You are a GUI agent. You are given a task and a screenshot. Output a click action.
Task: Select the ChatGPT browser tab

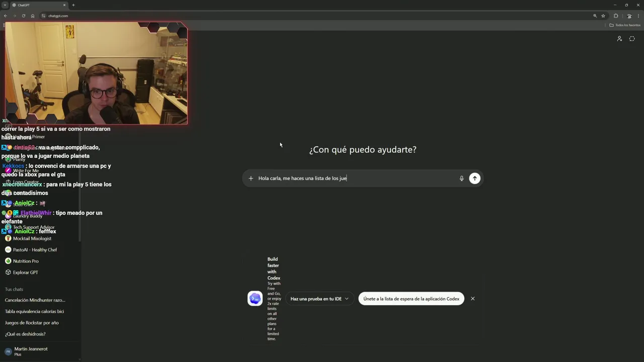[39, 5]
